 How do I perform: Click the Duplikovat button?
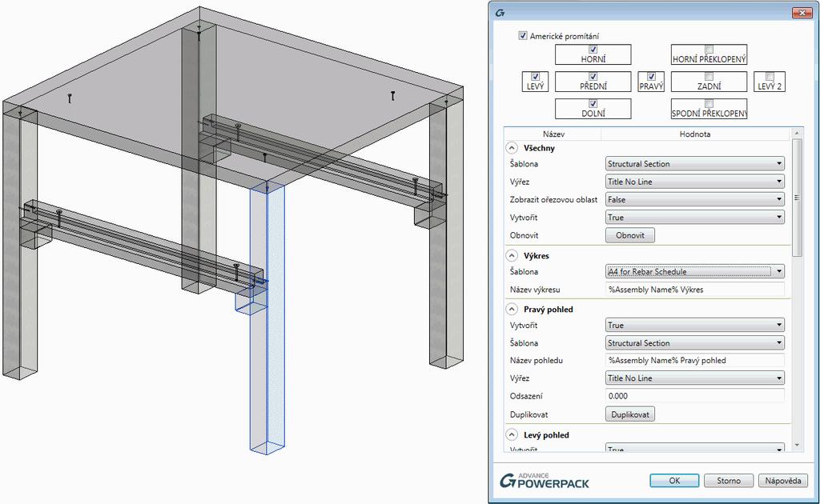click(x=630, y=414)
